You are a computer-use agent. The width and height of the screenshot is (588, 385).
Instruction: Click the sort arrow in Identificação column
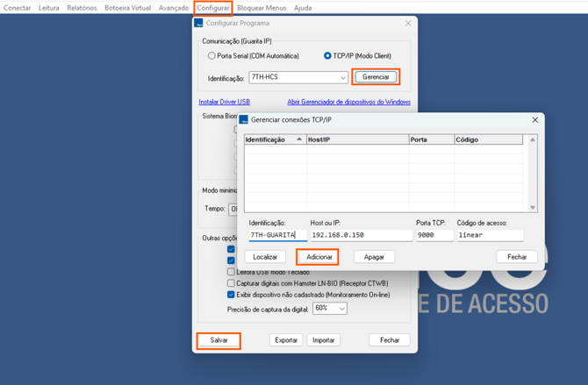click(299, 139)
